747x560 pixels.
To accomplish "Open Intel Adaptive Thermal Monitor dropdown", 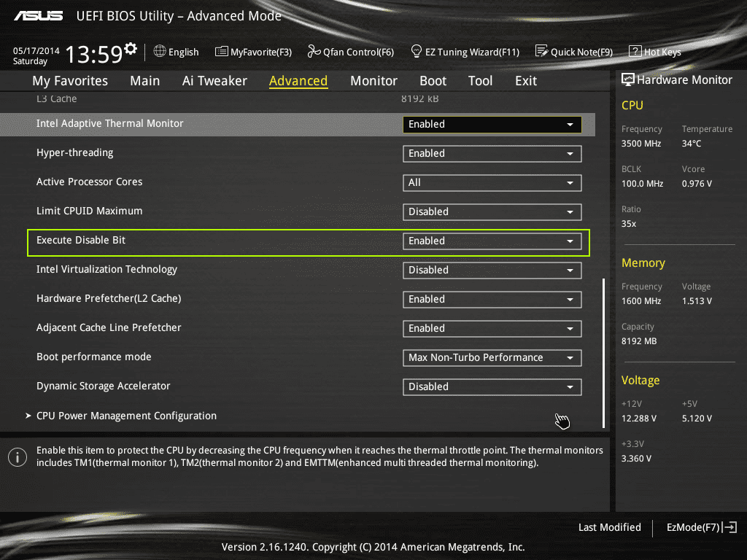I will (x=492, y=124).
